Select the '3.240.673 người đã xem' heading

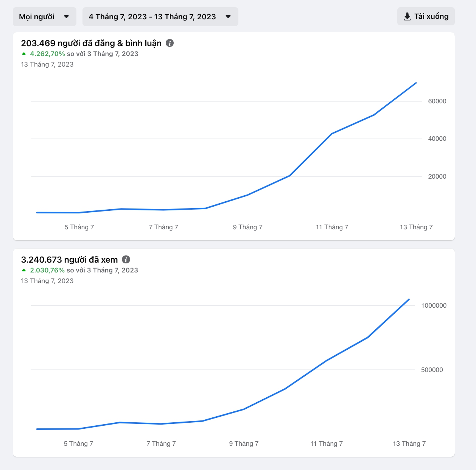coord(69,260)
